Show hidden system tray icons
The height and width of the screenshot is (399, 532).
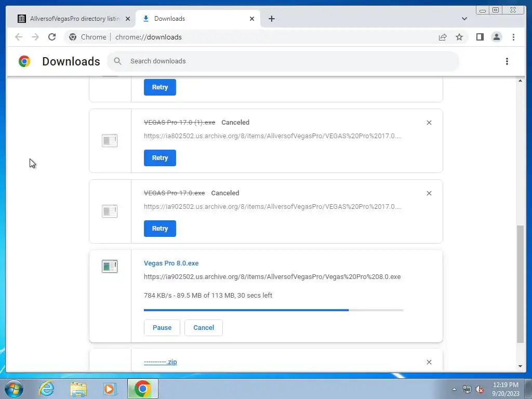pos(454,389)
